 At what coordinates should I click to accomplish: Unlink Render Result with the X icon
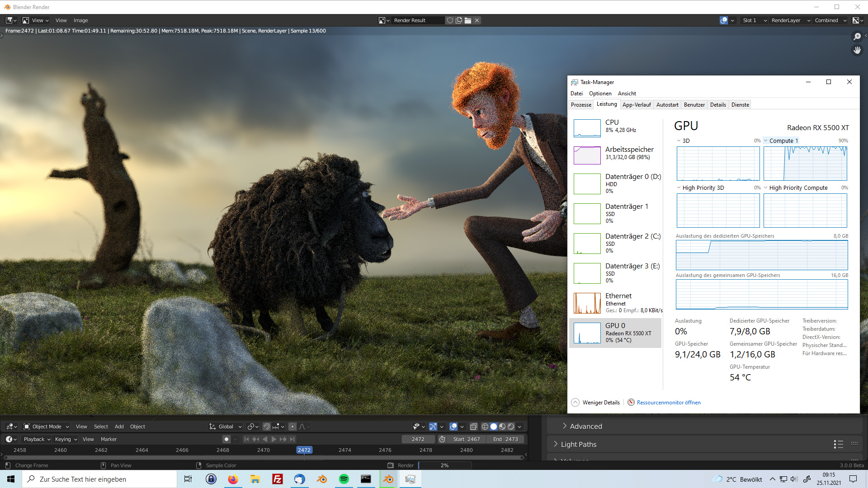pos(477,20)
